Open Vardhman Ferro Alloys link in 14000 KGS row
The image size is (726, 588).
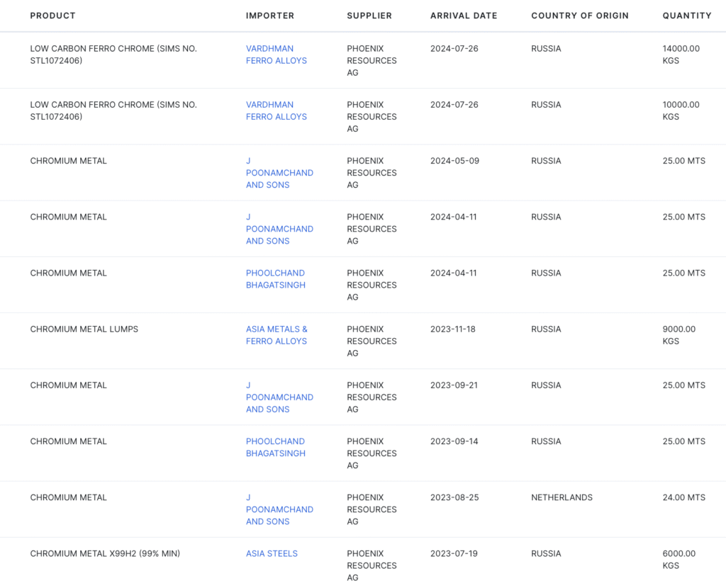(x=276, y=55)
